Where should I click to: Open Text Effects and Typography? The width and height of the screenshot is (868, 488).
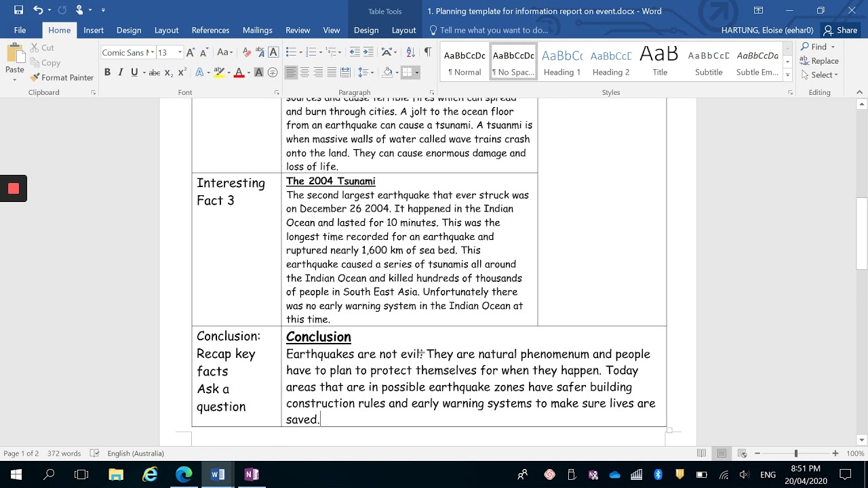(200, 73)
